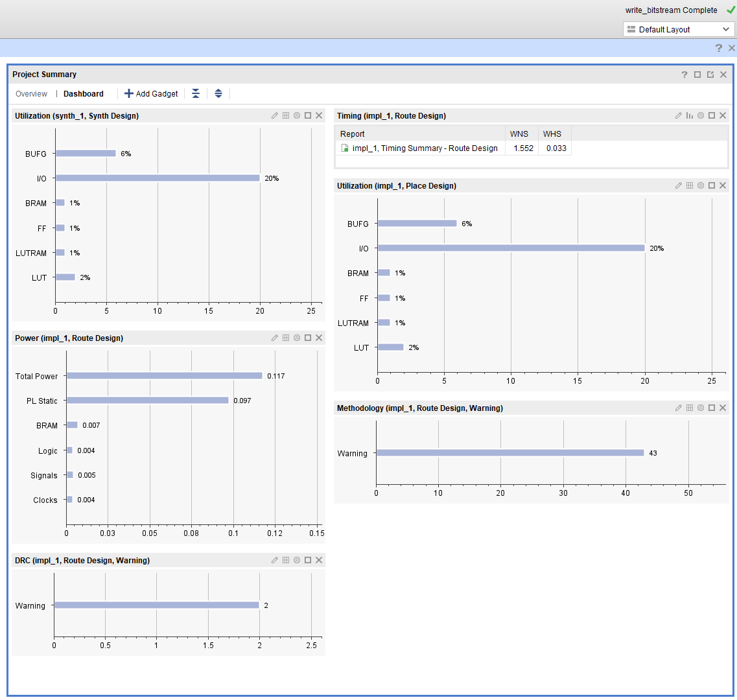
Task: Click the Add Gadget button
Action: (x=151, y=94)
